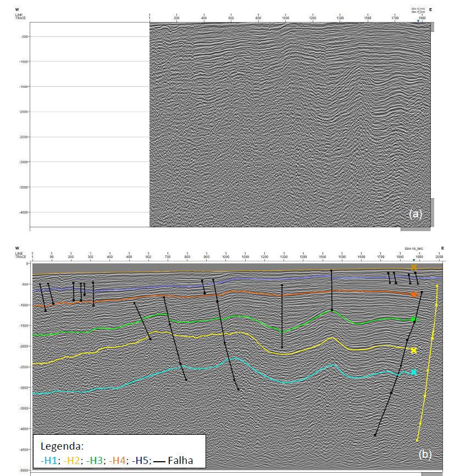Click trace tick 2099 on the axis
The width and height of the screenshot is (449, 476).
coord(439,257)
